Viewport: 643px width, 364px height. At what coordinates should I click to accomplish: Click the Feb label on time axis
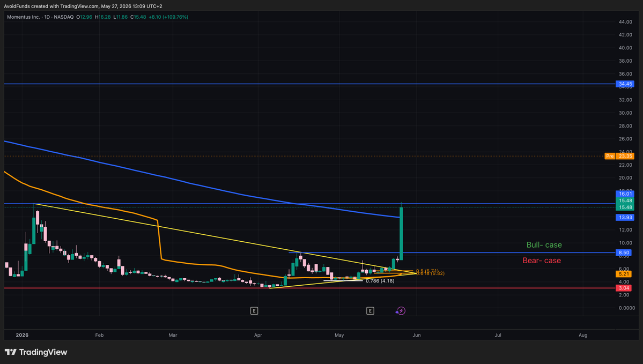(99, 335)
